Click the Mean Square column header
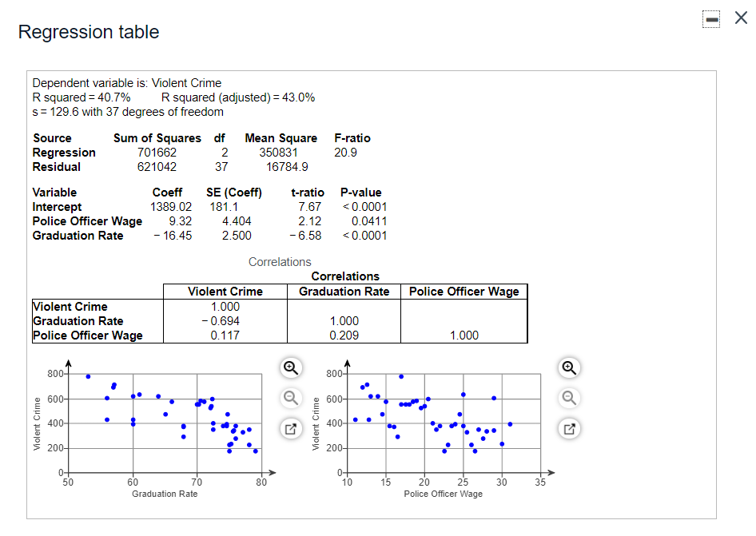The height and width of the screenshot is (536, 756). 281,138
